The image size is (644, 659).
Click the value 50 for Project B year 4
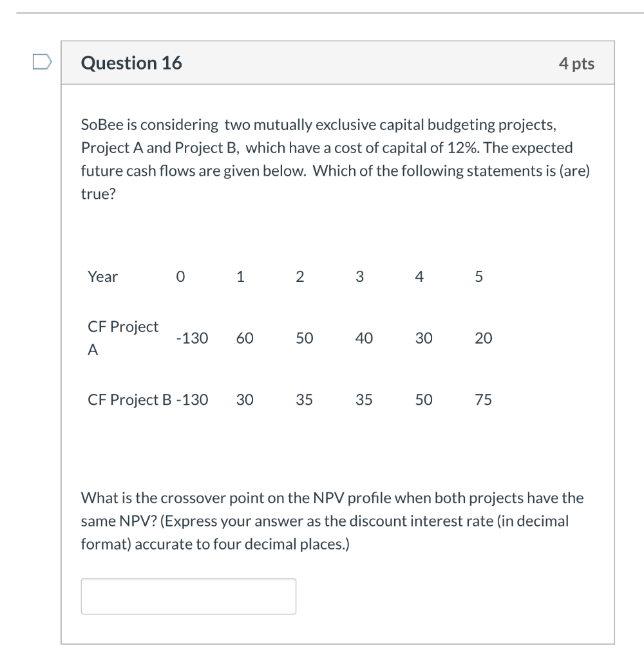423,399
